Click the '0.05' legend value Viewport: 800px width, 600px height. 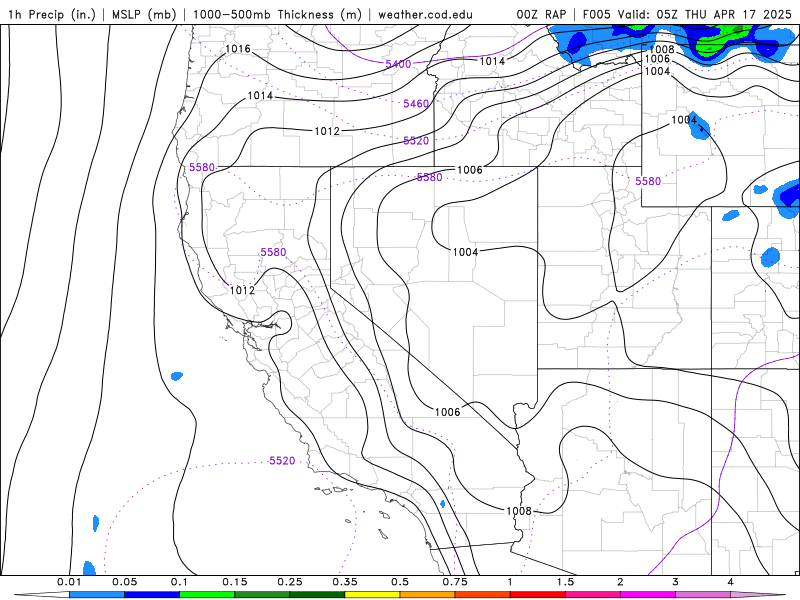(124, 582)
